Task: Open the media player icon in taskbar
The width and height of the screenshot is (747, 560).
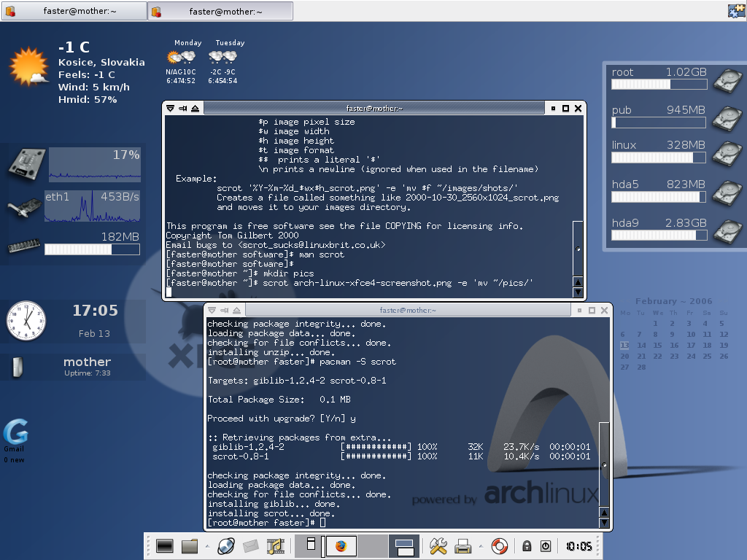Action: (x=276, y=545)
